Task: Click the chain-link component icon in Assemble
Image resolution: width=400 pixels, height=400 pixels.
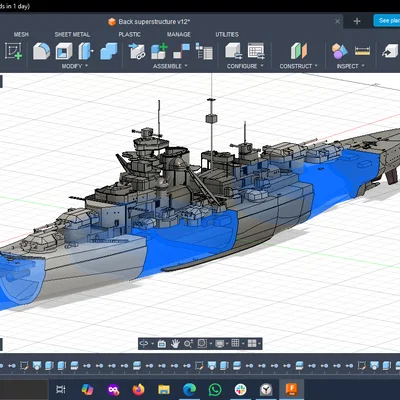Action: 137,51
